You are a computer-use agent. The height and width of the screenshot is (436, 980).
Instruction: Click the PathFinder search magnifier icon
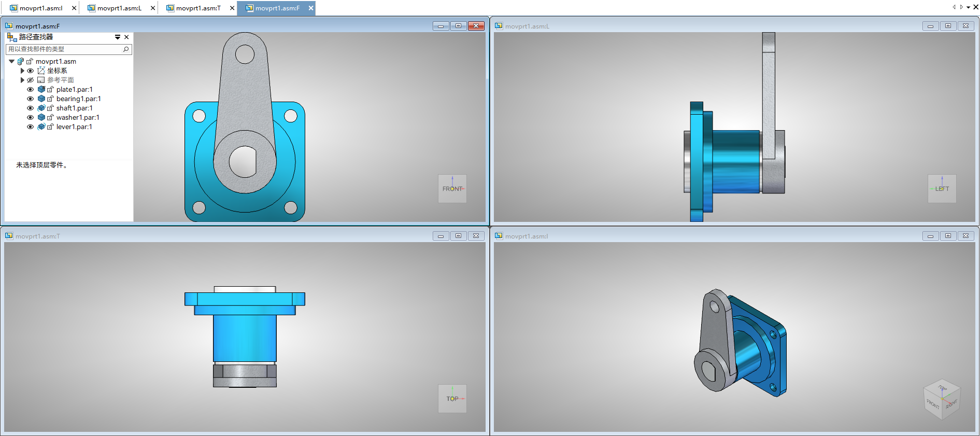tap(125, 49)
